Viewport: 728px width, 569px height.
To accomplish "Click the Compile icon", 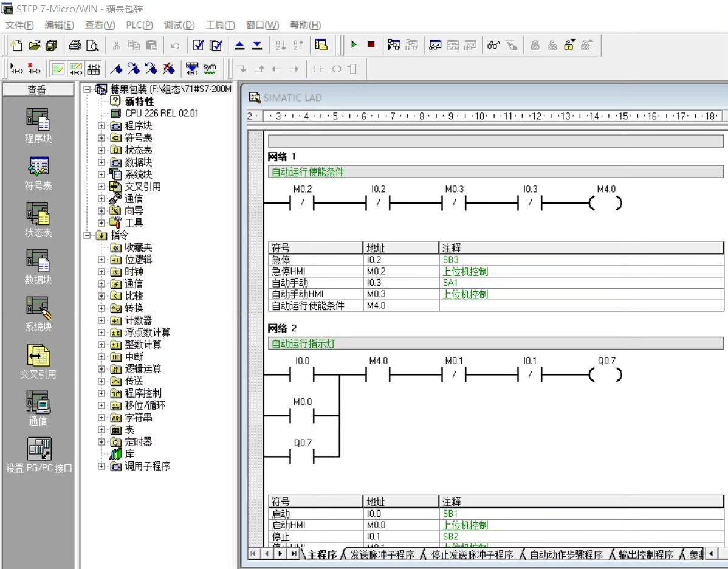I will point(197,45).
